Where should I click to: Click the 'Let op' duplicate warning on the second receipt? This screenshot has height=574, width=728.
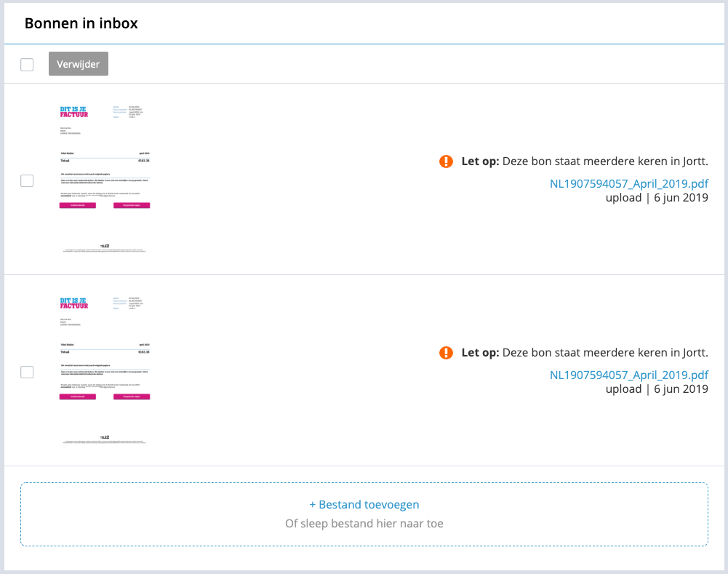point(584,353)
